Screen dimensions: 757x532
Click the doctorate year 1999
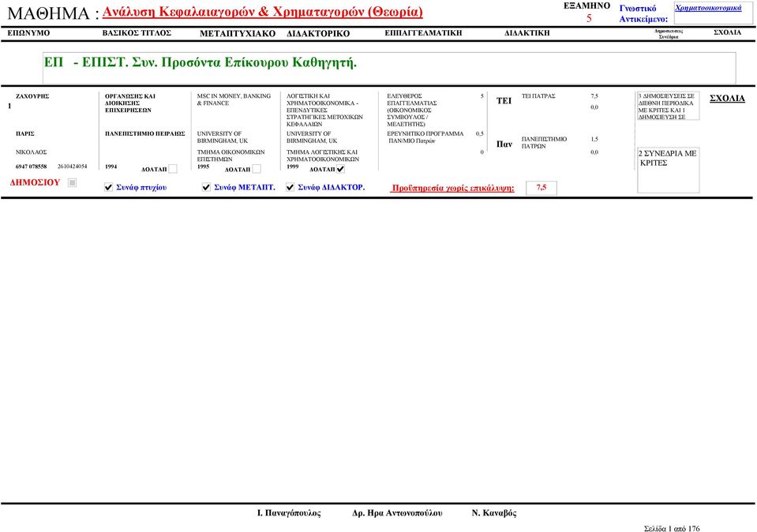coord(293,167)
